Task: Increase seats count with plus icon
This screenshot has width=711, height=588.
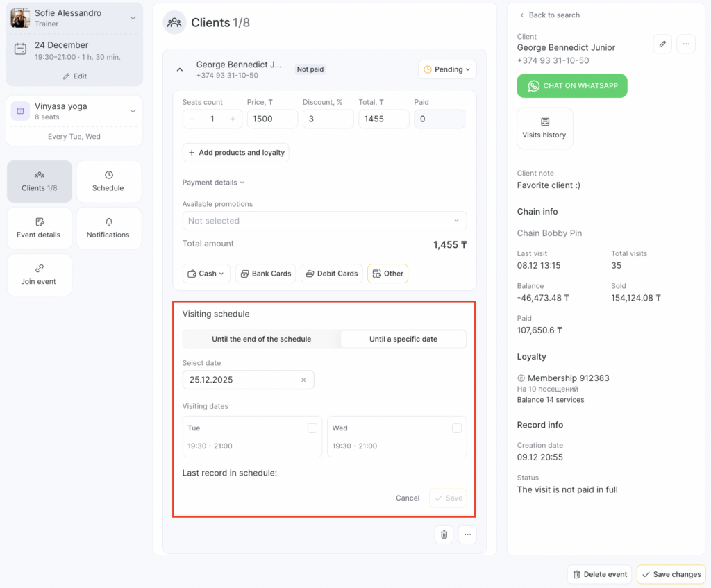Action: [x=233, y=119]
